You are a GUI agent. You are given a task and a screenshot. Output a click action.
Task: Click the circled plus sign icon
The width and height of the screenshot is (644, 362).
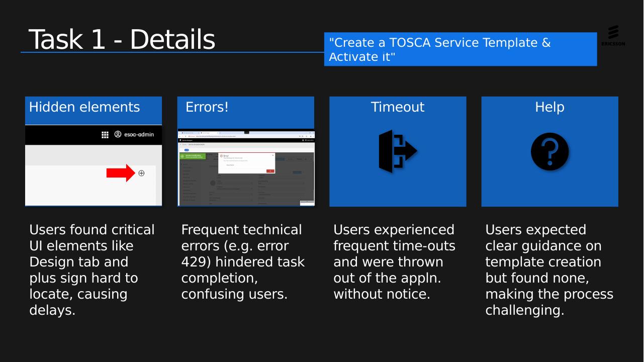pyautogui.click(x=141, y=173)
